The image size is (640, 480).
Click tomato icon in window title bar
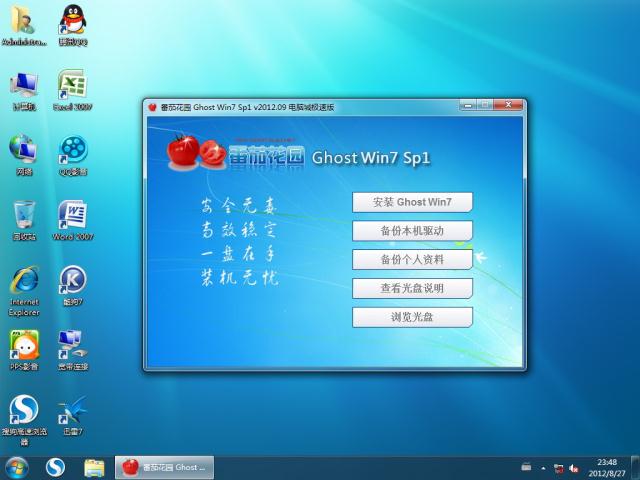(x=152, y=107)
